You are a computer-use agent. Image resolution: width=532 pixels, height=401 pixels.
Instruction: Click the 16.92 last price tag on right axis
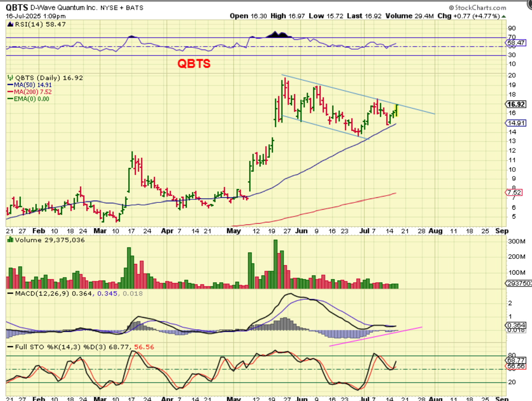[x=515, y=104]
